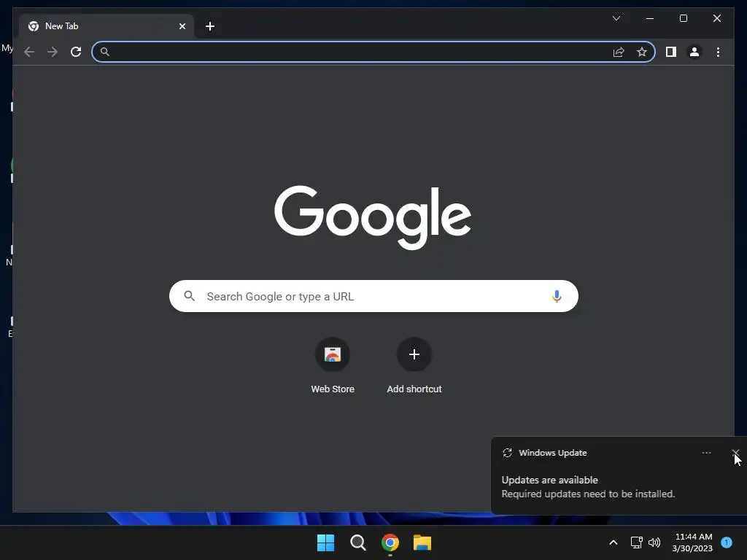Open the tab search dropdown arrow
The height and width of the screenshot is (560, 747).
click(616, 18)
